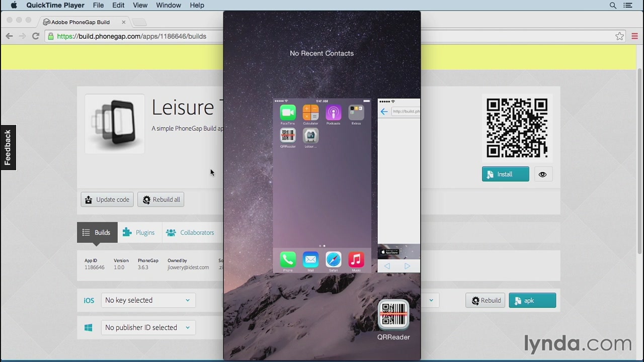Click the Android Rebuild button
The image size is (644, 362).
[x=486, y=301]
